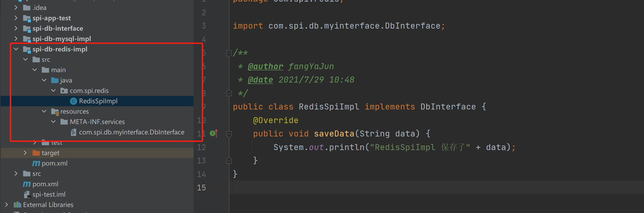
Task: Click the implements-method gutter icon on line 11
Action: (x=214, y=133)
